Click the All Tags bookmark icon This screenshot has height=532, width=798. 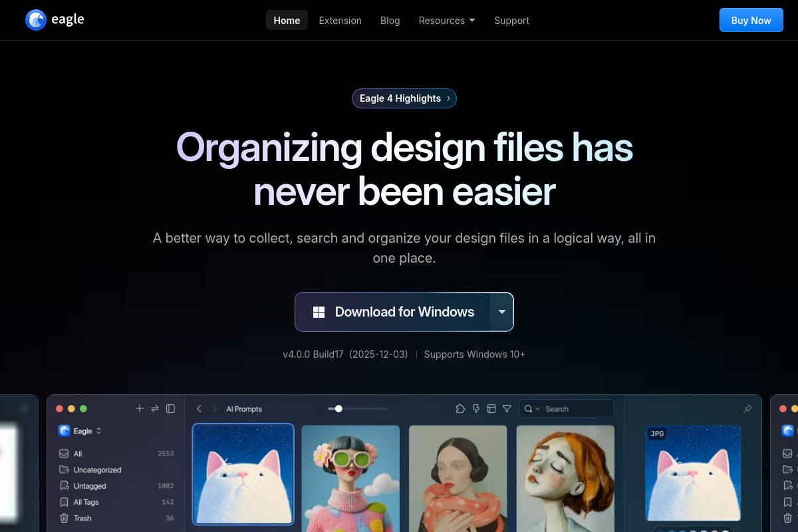(x=65, y=502)
